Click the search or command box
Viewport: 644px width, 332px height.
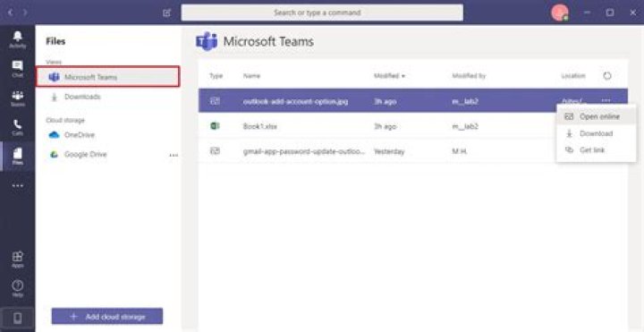click(322, 13)
